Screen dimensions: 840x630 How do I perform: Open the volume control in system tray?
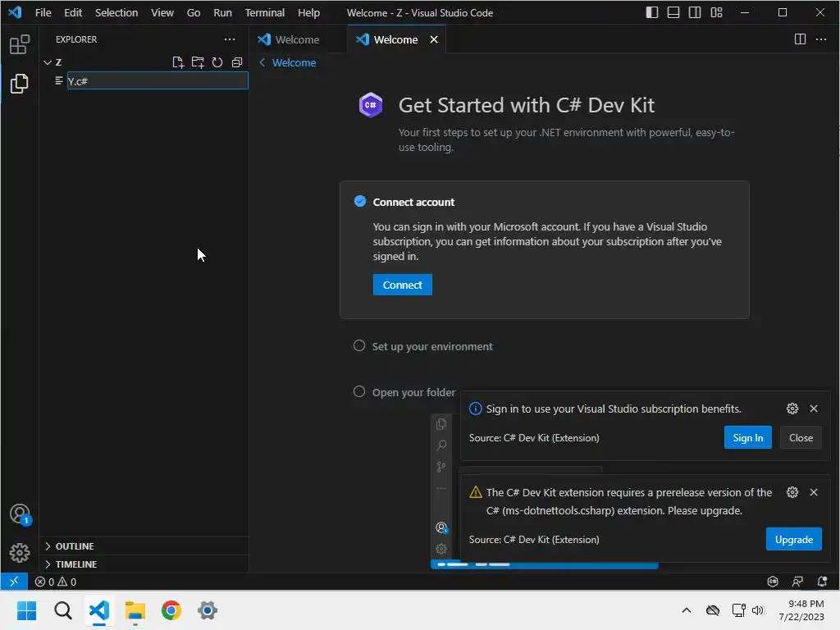(x=757, y=610)
